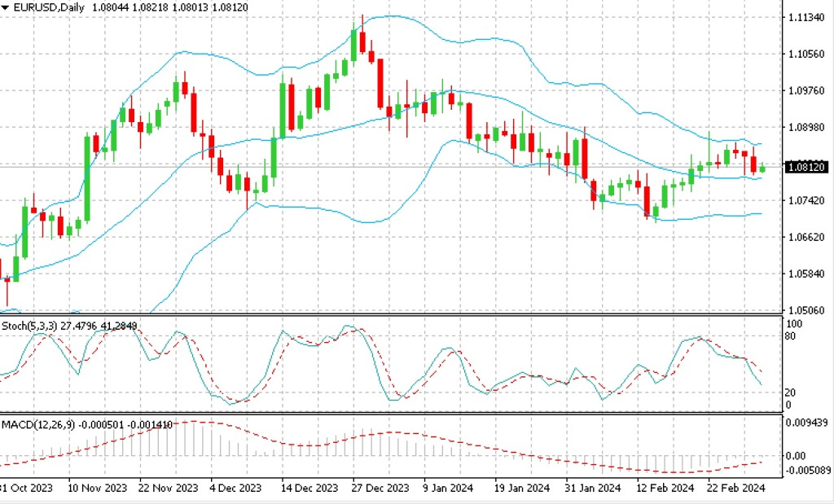Click the 1.11340 price axis label
The width and height of the screenshot is (834, 504).
(x=805, y=17)
